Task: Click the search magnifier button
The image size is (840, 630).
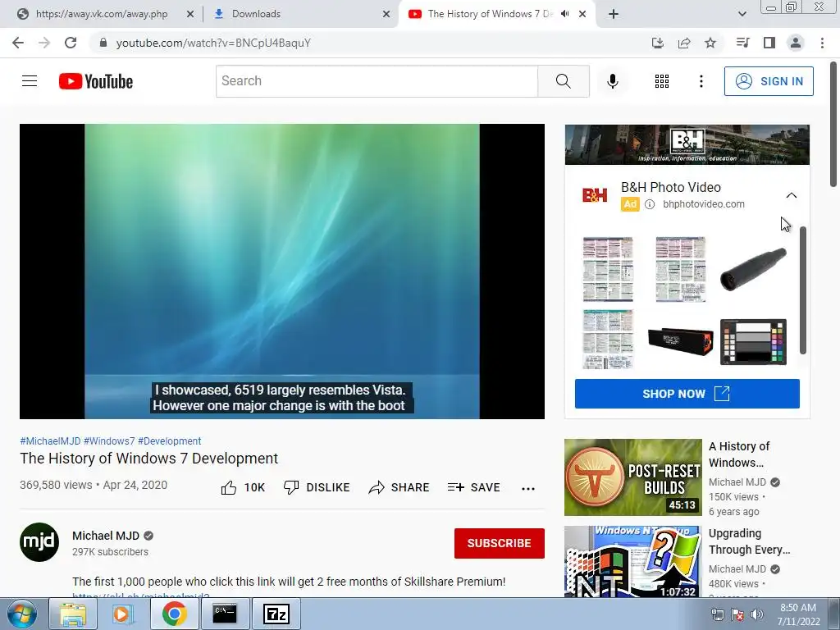Action: 563,81
